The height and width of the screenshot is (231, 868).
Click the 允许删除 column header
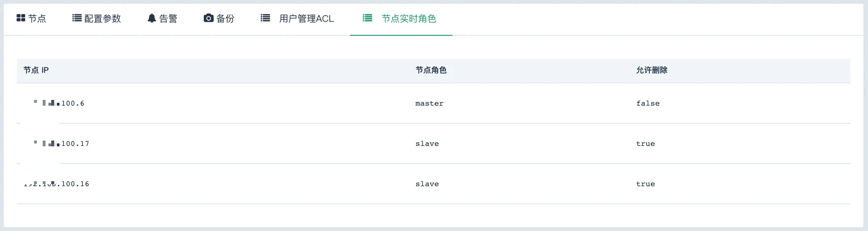[651, 70]
